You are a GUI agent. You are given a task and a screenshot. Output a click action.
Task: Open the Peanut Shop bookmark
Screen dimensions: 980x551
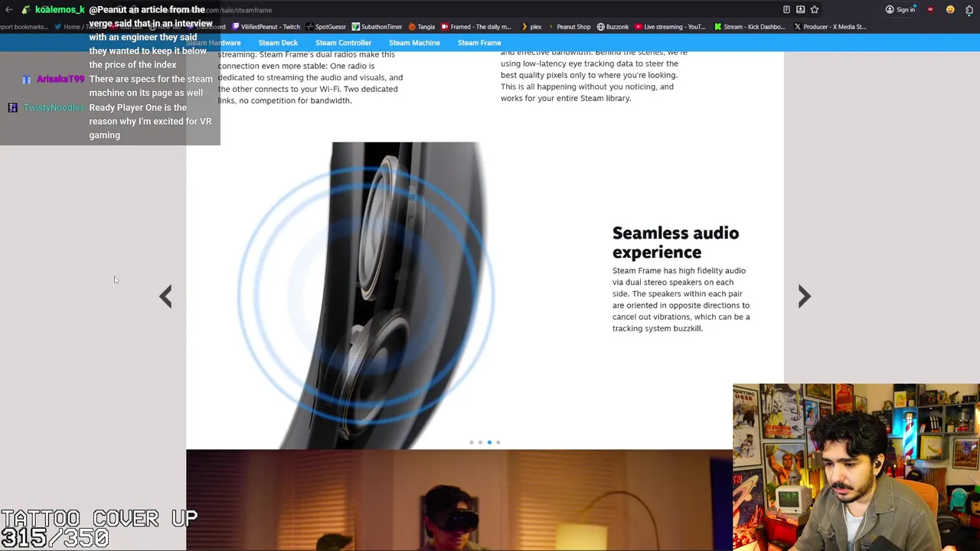568,27
